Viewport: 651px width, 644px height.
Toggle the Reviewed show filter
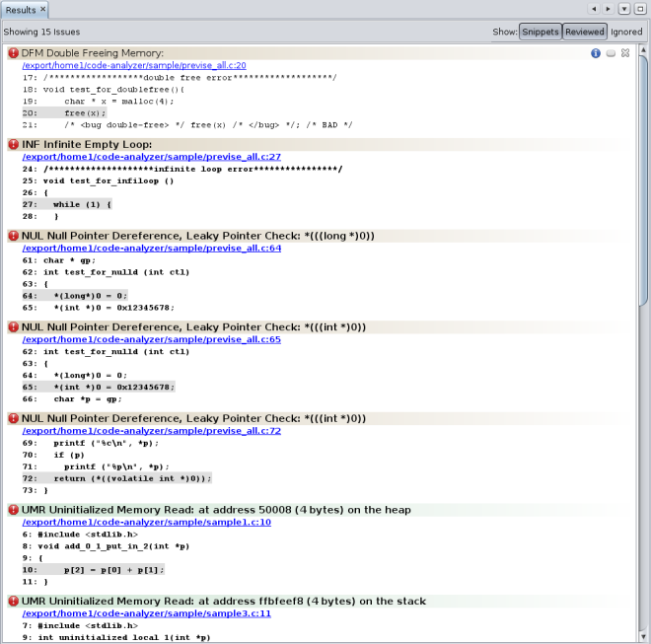coord(585,32)
